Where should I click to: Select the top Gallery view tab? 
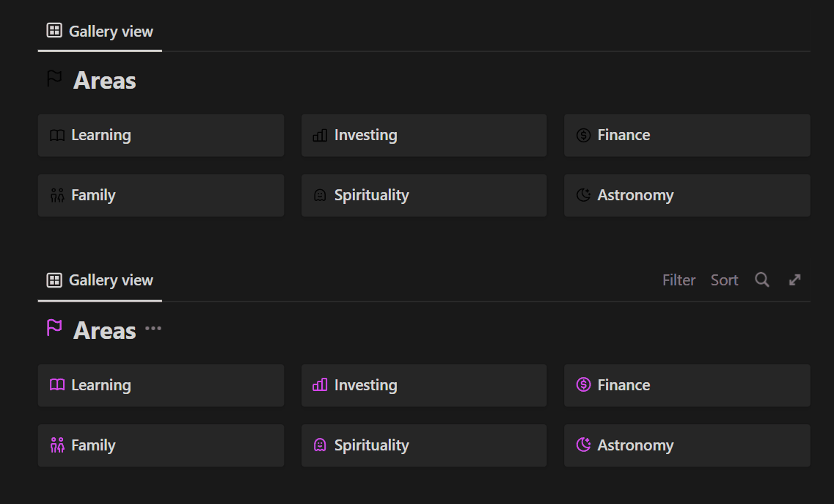tap(100, 31)
